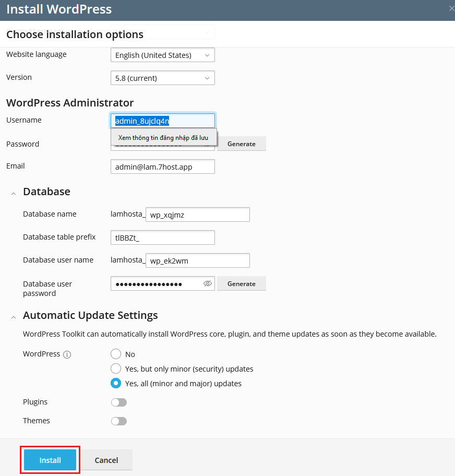Collapse the Database section
Screen dimensions: 455x476
click(x=14, y=193)
